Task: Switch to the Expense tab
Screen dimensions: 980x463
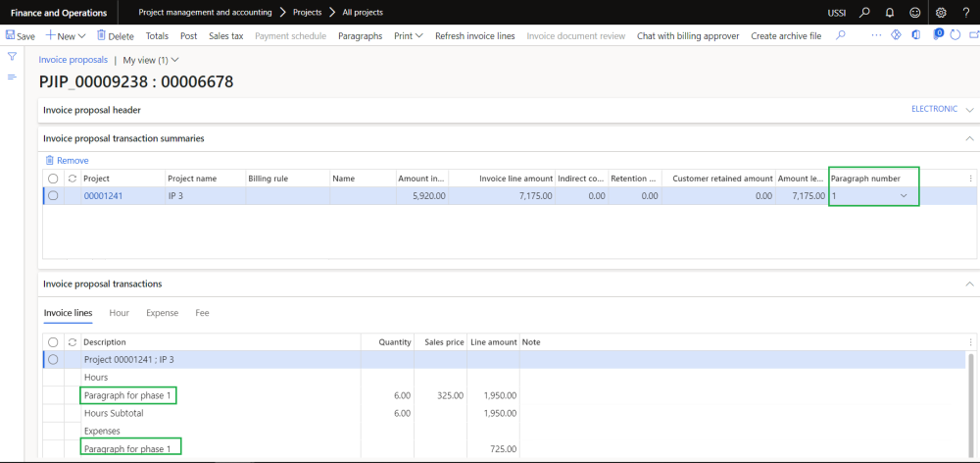Action: click(162, 313)
